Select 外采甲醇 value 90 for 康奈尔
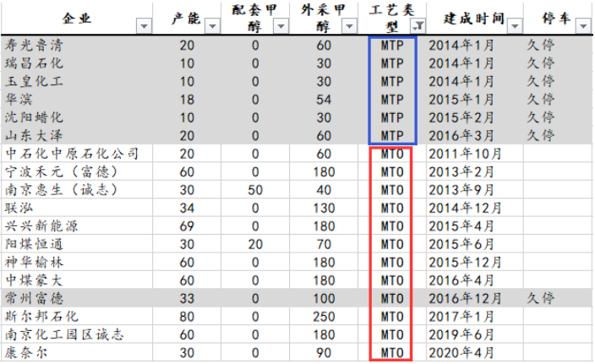The image size is (595, 364). 324,353
